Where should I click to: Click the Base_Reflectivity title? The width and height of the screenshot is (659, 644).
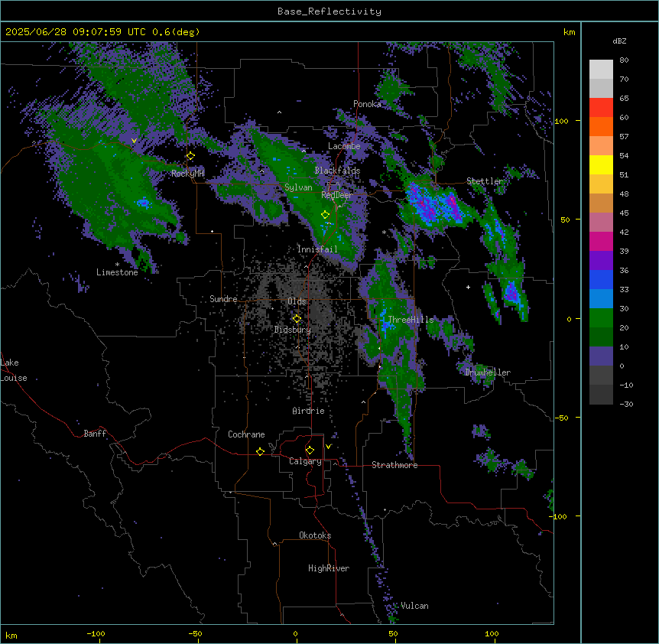coord(329,11)
